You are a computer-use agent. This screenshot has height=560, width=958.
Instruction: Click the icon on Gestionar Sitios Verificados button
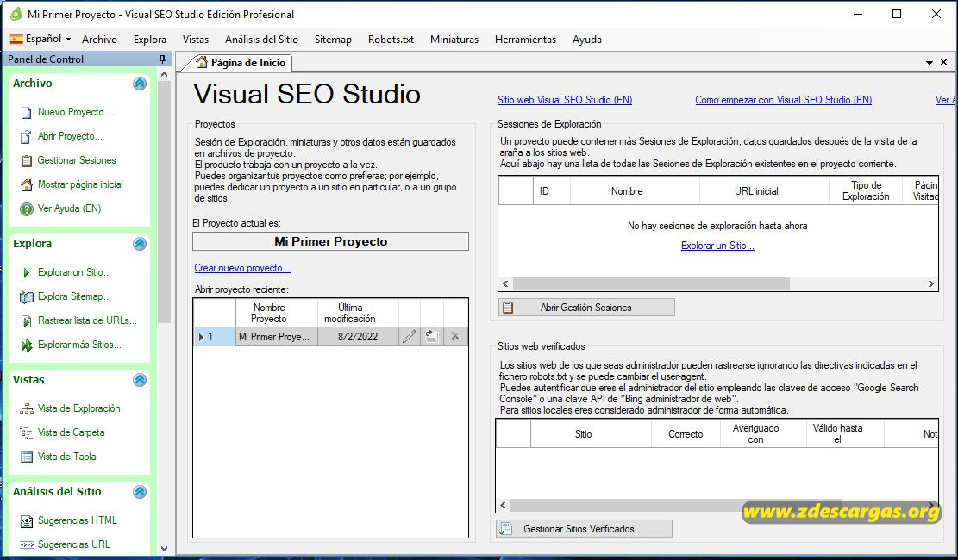pyautogui.click(x=506, y=529)
